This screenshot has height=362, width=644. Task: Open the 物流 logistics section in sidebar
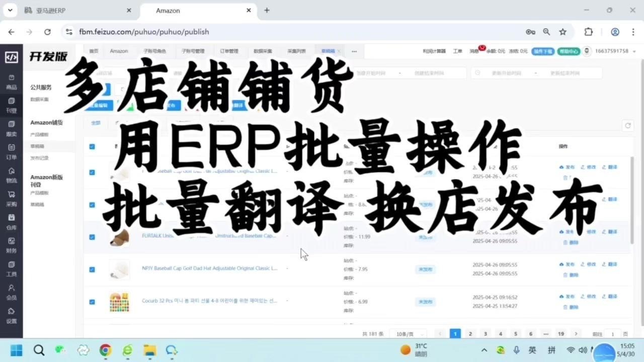coord(11,175)
